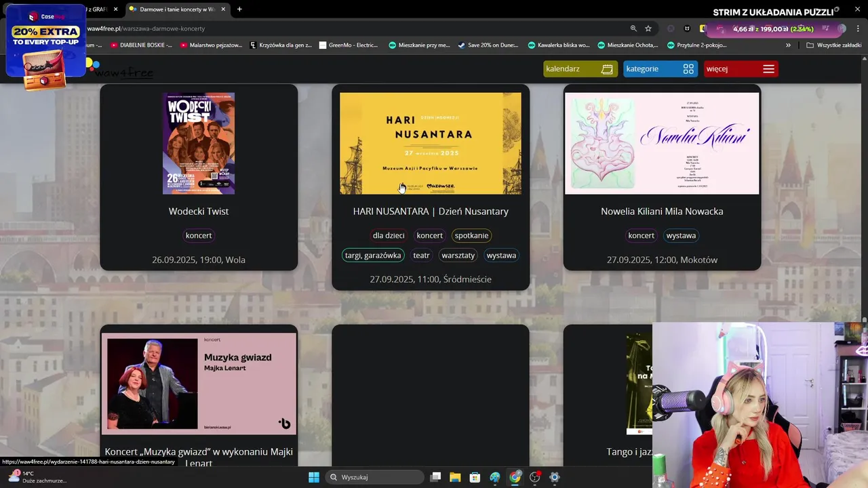The height and width of the screenshot is (488, 868).
Task: Open Kawalerka bliska wo... bookmark
Action: point(558,45)
